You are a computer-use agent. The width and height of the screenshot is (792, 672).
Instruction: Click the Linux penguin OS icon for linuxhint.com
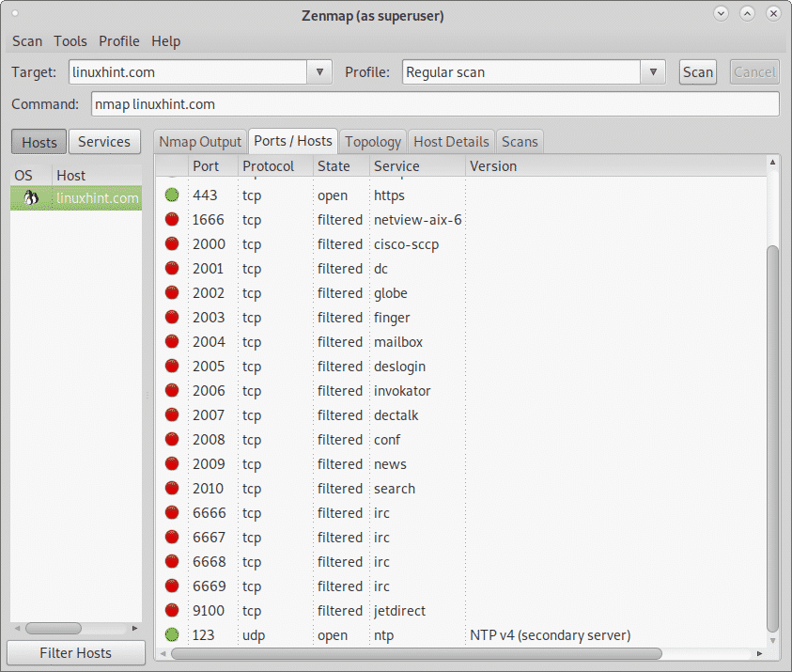click(x=31, y=198)
